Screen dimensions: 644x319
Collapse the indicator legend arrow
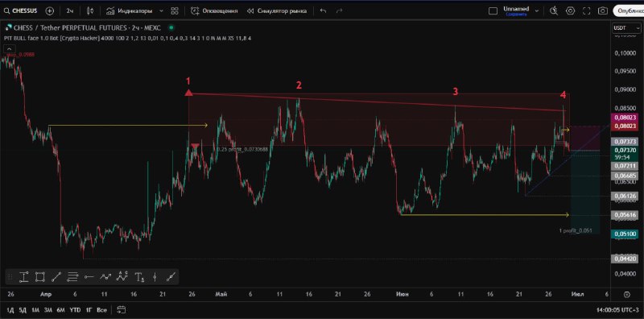coord(9,48)
